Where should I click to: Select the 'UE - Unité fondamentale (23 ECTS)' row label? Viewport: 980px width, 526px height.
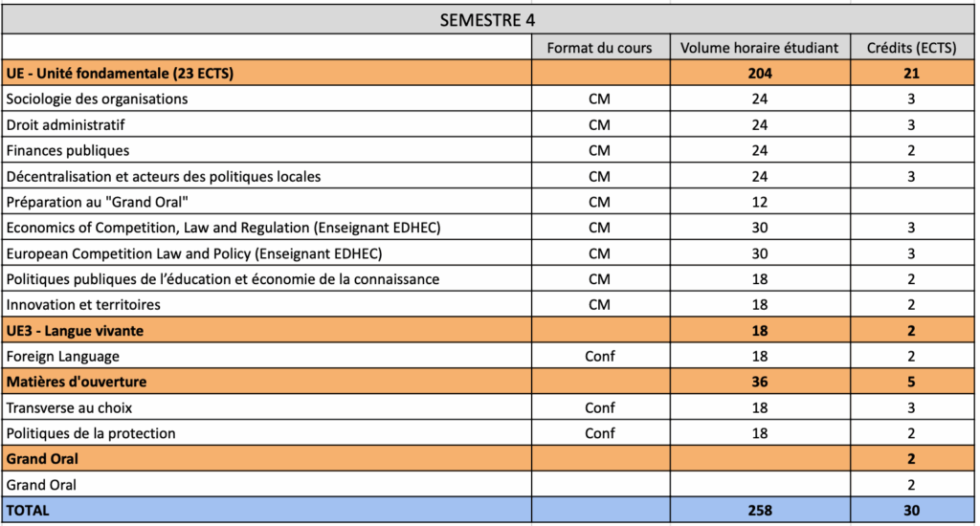click(x=121, y=73)
